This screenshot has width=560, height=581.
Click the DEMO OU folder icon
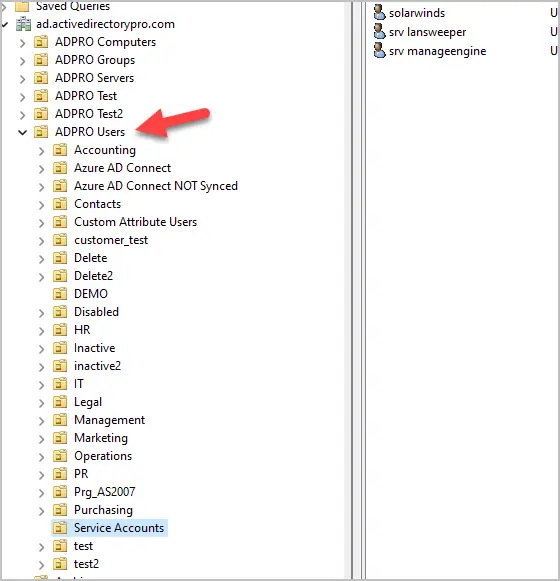tap(60, 293)
